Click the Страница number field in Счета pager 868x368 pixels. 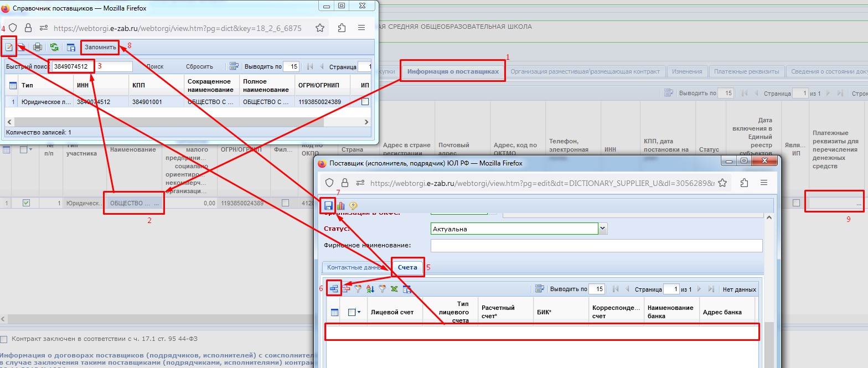(671, 289)
